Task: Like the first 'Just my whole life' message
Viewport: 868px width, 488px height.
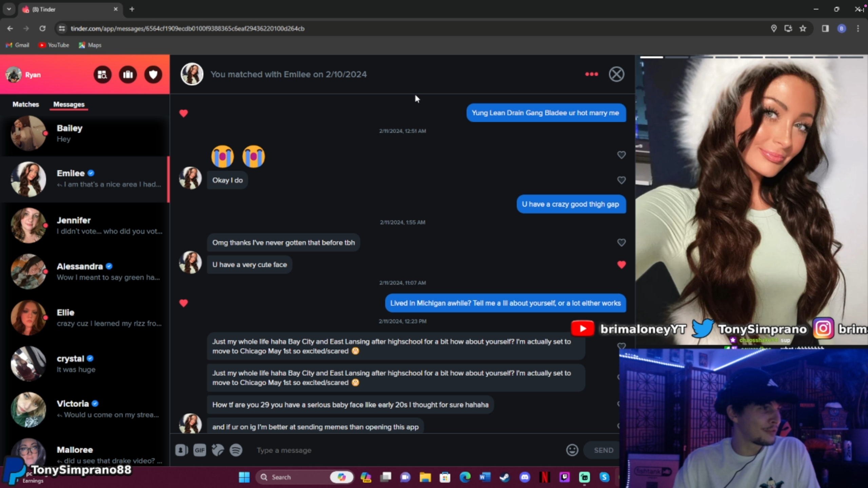Action: pyautogui.click(x=621, y=346)
